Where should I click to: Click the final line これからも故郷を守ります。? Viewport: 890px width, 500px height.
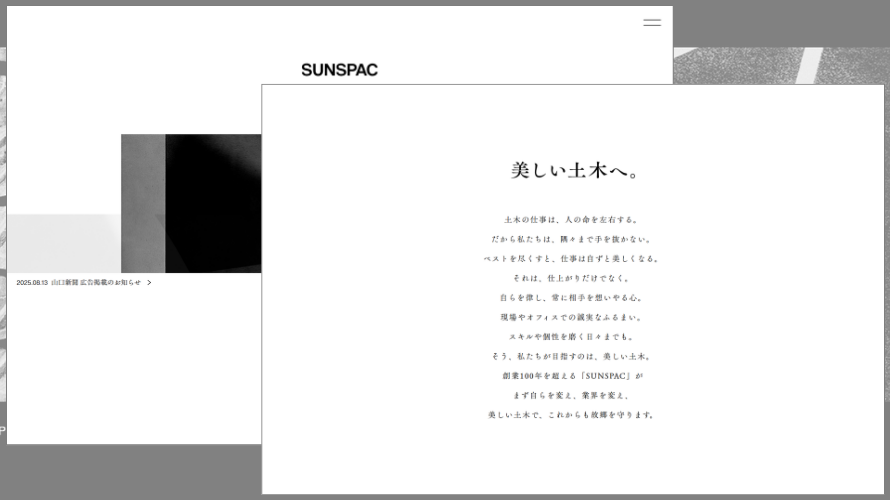(x=573, y=415)
